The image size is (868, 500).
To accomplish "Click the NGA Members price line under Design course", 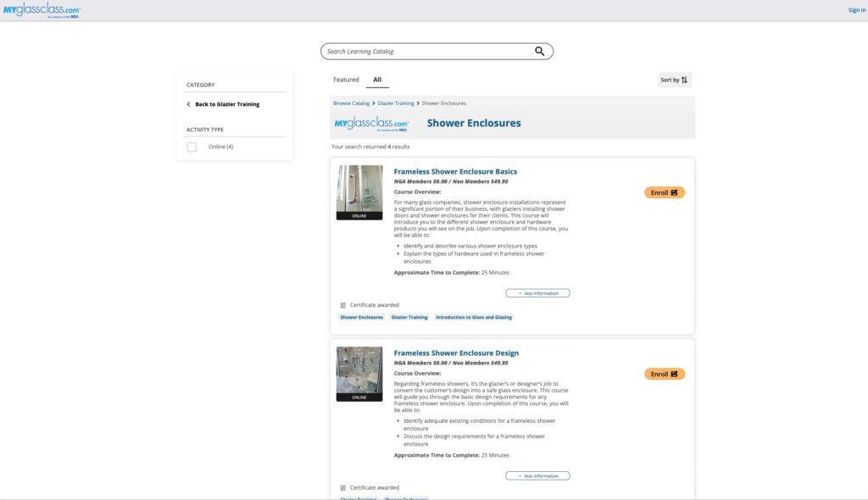I will [x=451, y=363].
